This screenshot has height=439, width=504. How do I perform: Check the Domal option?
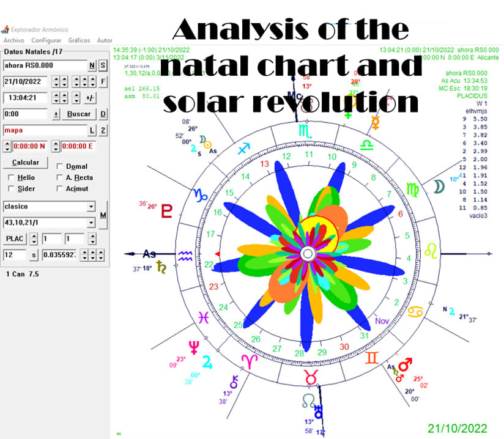(x=60, y=166)
